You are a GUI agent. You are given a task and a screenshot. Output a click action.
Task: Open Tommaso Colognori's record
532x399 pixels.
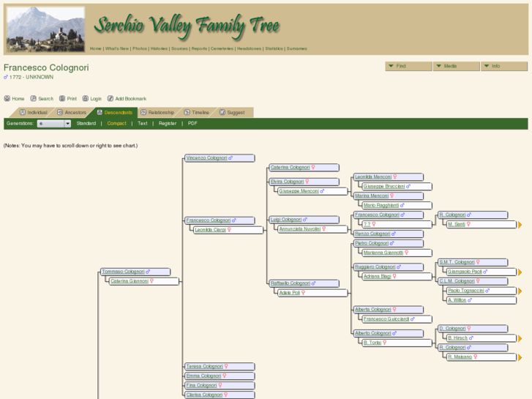point(123,272)
